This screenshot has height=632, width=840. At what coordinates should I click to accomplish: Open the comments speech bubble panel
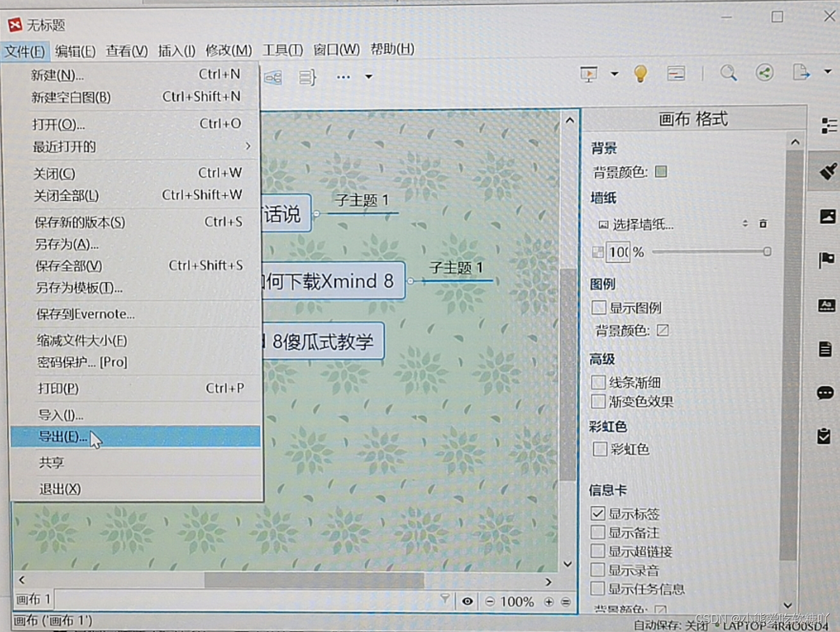pyautogui.click(x=825, y=393)
